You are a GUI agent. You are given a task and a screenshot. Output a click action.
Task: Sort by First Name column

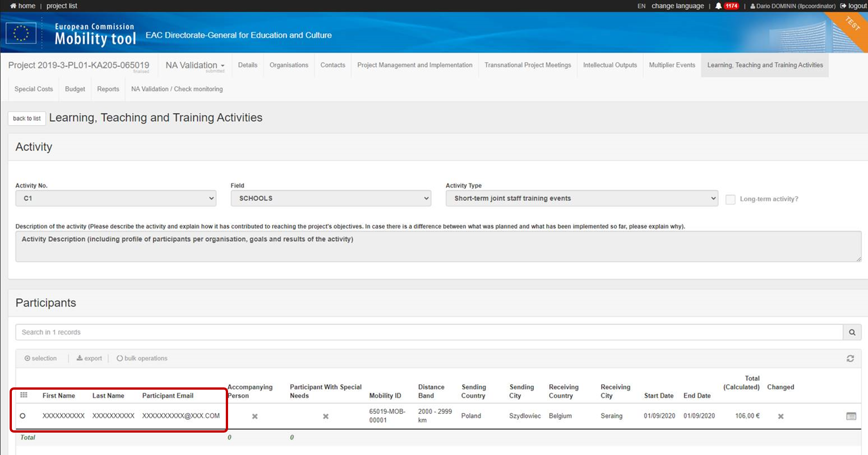tap(59, 396)
